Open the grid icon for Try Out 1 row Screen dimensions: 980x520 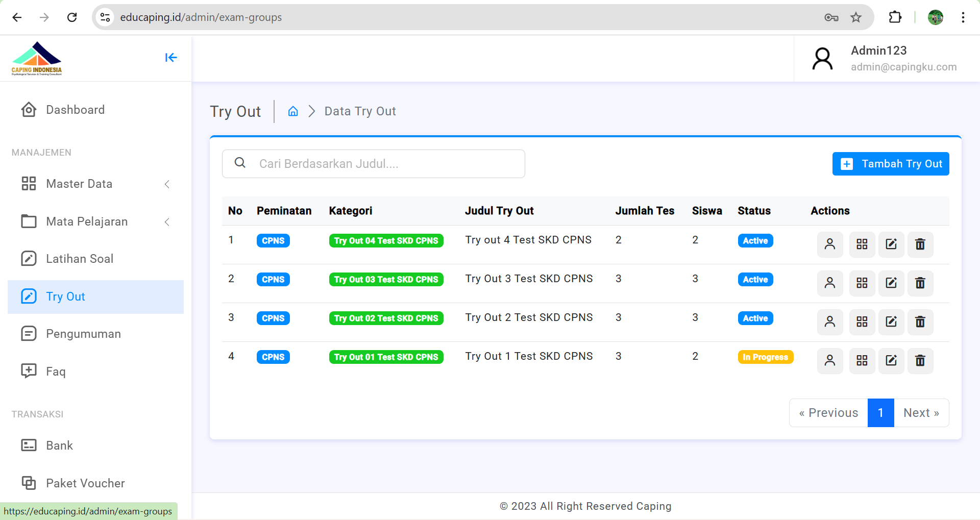[862, 361]
